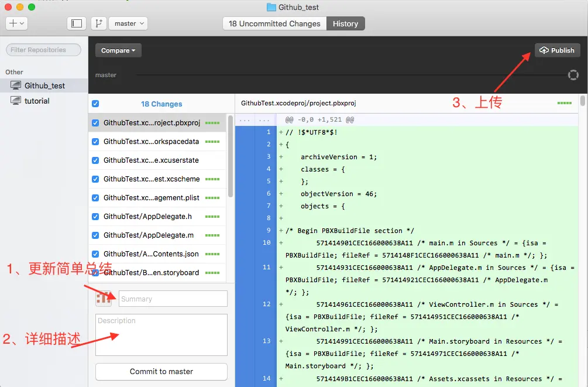Focus the Filter Repositories field
The width and height of the screenshot is (588, 387).
click(x=43, y=50)
